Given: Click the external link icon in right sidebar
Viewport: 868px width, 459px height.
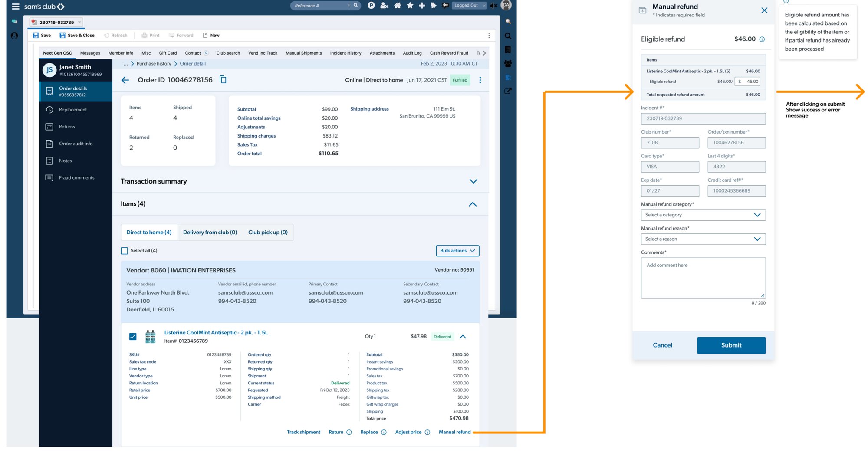Looking at the screenshot, I should point(508,91).
